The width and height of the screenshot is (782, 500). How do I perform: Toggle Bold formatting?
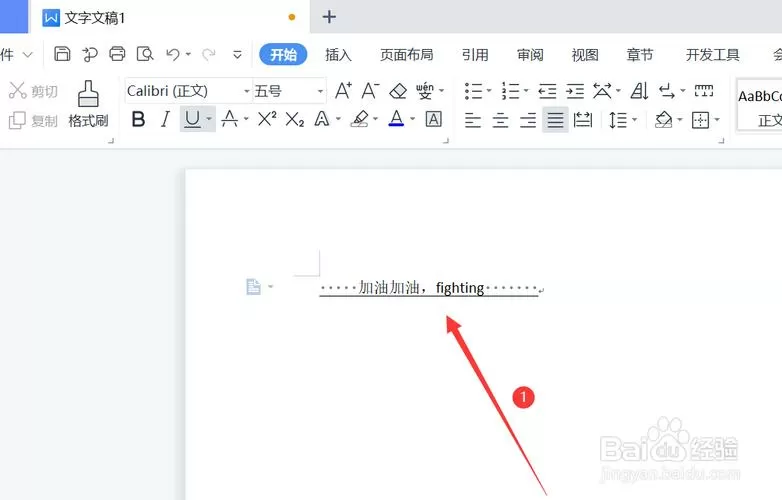(138, 119)
